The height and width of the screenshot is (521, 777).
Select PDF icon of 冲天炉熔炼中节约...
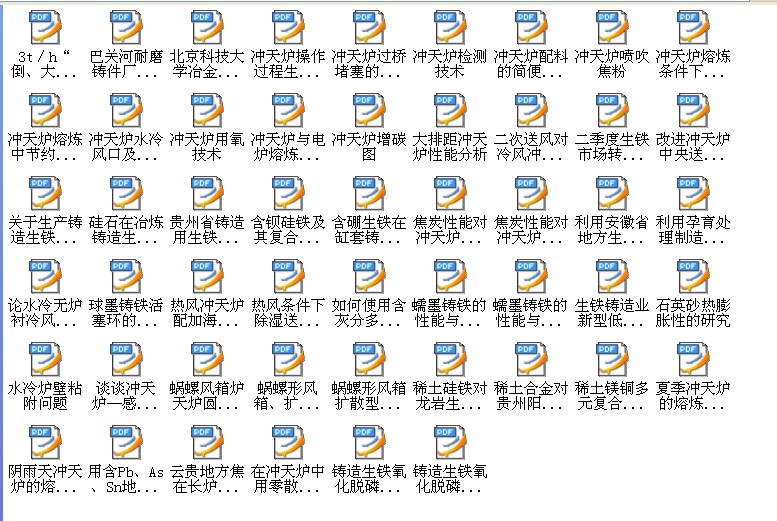(x=45, y=110)
